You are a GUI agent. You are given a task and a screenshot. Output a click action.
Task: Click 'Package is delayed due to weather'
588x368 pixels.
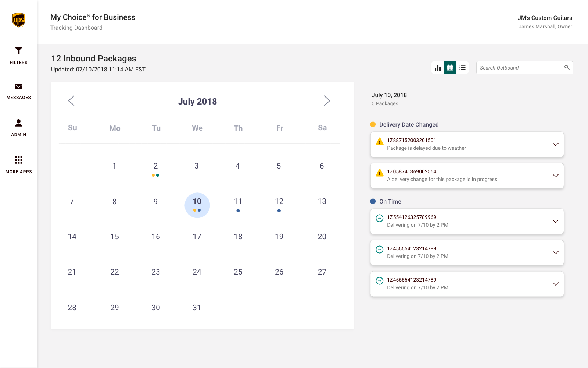pyautogui.click(x=426, y=148)
